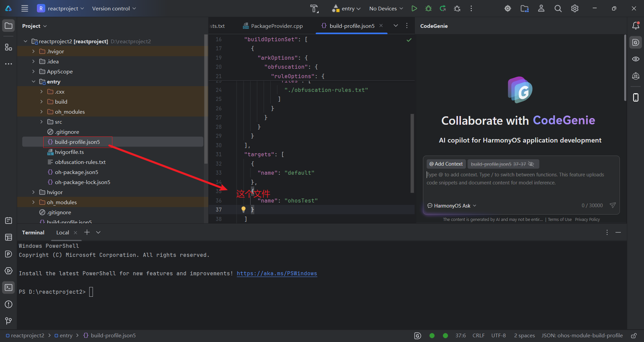The width and height of the screenshot is (644, 342).
Task: Add a new terminal session
Action: tap(87, 232)
